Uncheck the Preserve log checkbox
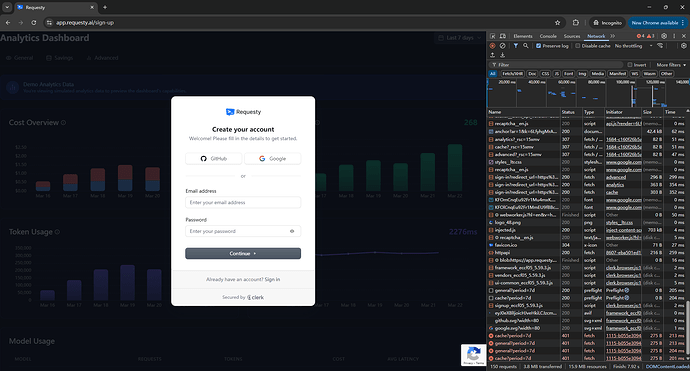Image resolution: width=690 pixels, height=371 pixels. coord(538,46)
